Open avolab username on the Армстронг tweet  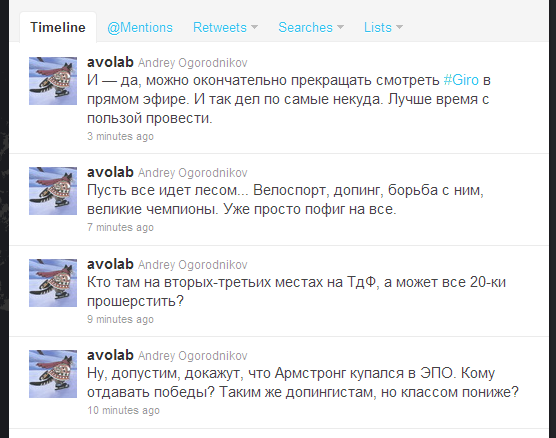[x=110, y=355]
